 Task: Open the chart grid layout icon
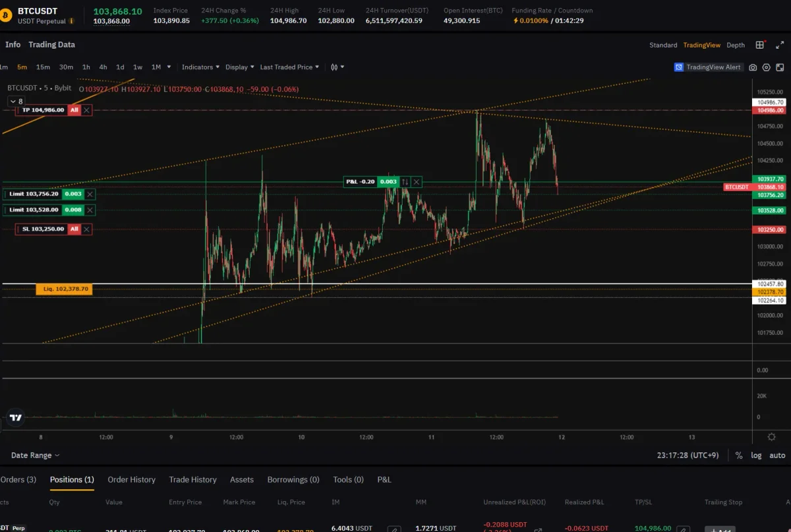(x=760, y=45)
